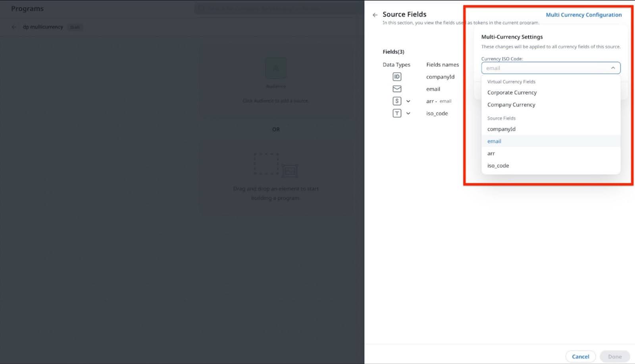Screen dimensions: 635x364
Task: Open the Programs section header
Action: tap(27, 8)
